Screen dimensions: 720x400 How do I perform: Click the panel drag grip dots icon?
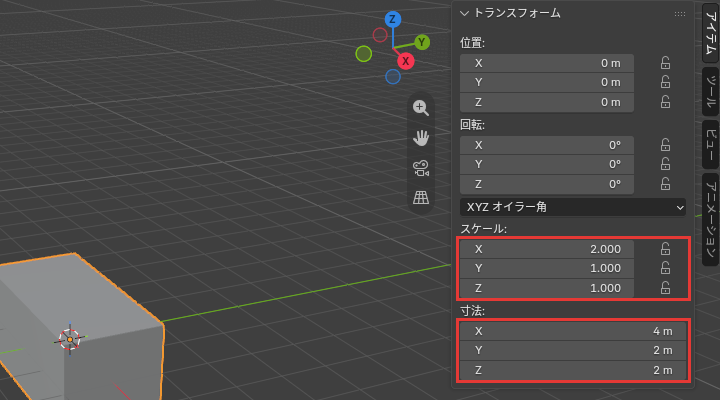[x=680, y=14]
